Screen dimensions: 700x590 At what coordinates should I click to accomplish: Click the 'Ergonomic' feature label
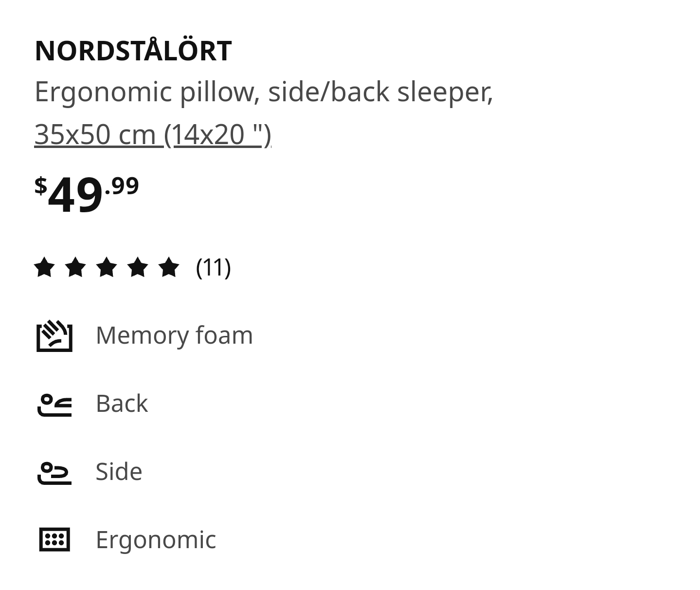[x=156, y=540]
